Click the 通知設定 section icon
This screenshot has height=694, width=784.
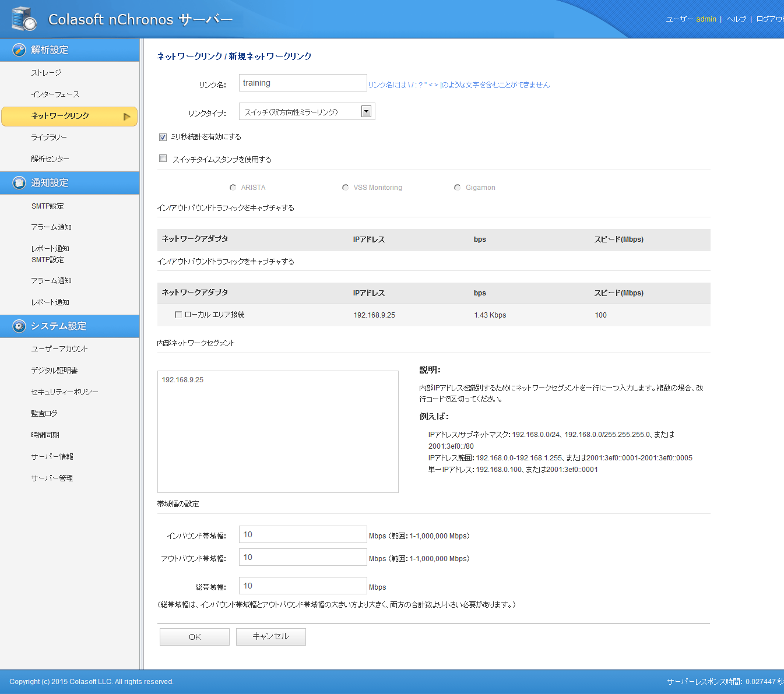coord(19,183)
